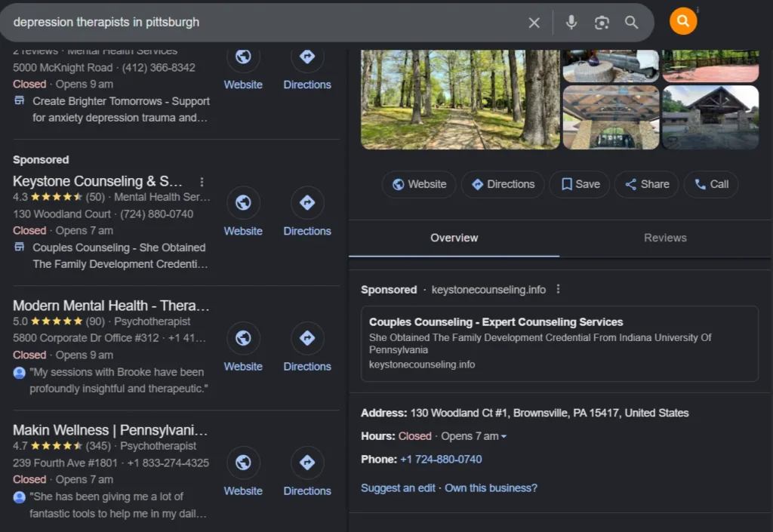Save this place with the Save button

point(580,184)
